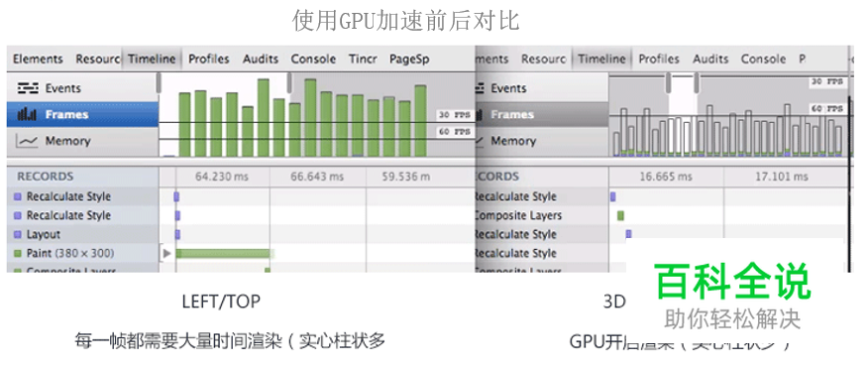The height and width of the screenshot is (368, 868).
Task: Open the Tincr tab
Action: pos(363,59)
